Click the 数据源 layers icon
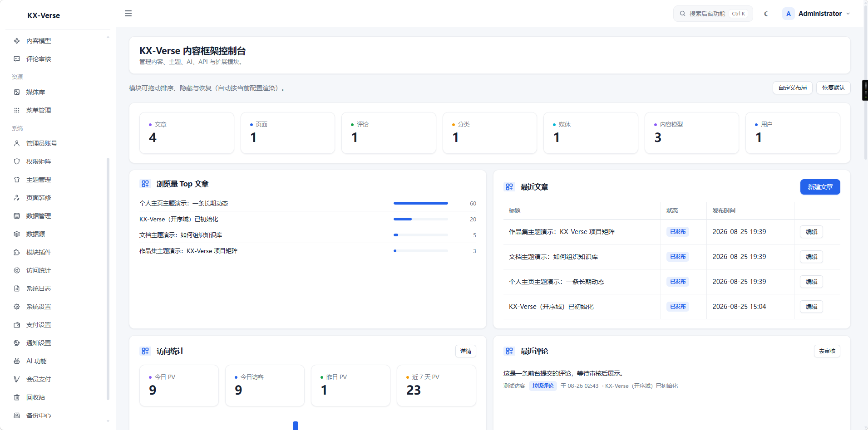 (x=17, y=234)
